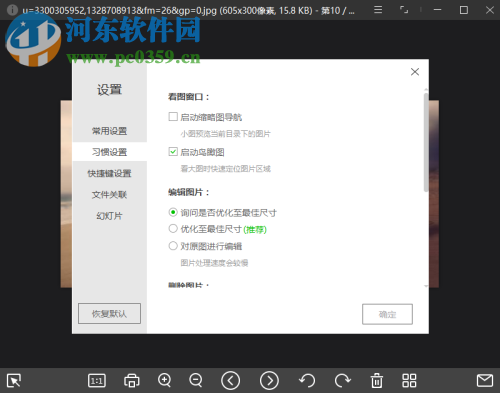500x393 pixels.
Task: Open thumbnail grid view
Action: click(409, 380)
